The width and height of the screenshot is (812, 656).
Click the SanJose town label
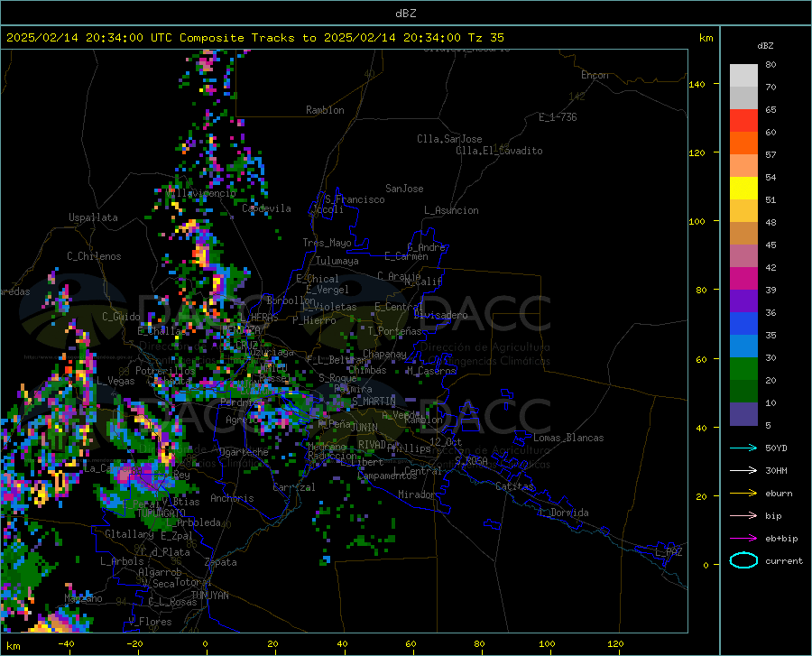point(404,189)
